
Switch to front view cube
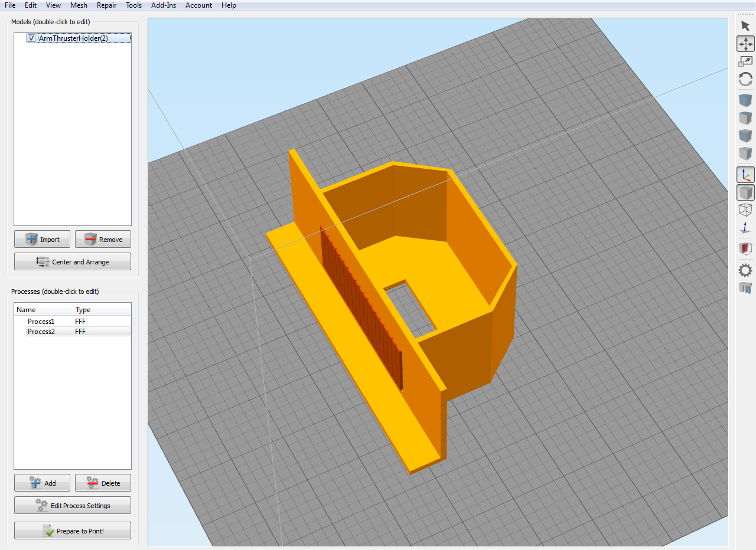(745, 136)
